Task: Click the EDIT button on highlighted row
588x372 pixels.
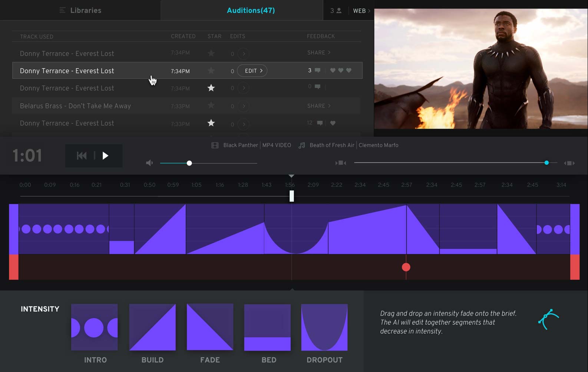Action: click(252, 71)
